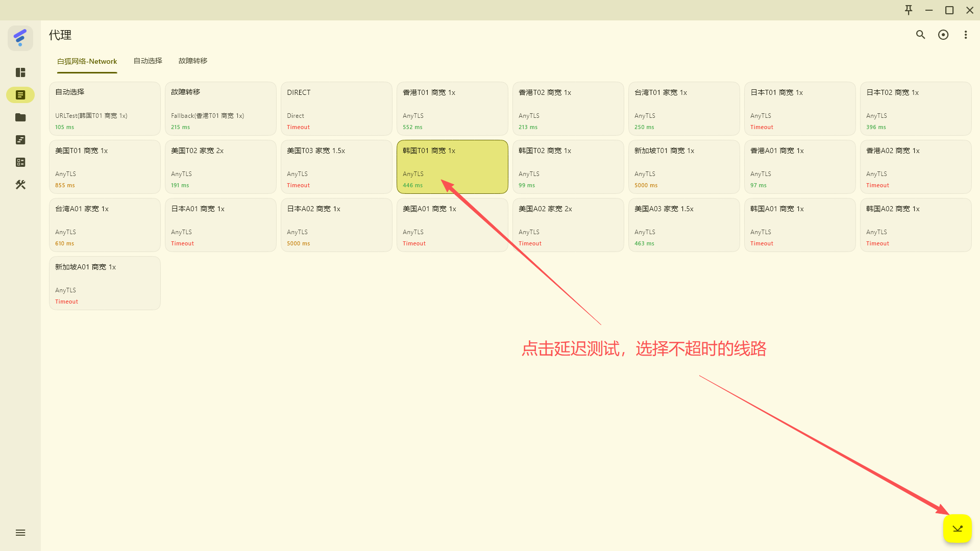Select the proxies page sidebar icon
The height and width of the screenshot is (551, 980).
[x=20, y=95]
